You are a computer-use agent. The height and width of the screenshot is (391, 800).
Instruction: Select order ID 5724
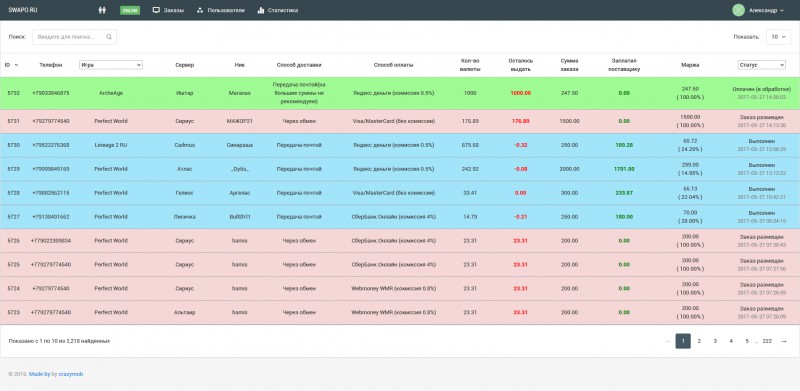tap(13, 288)
